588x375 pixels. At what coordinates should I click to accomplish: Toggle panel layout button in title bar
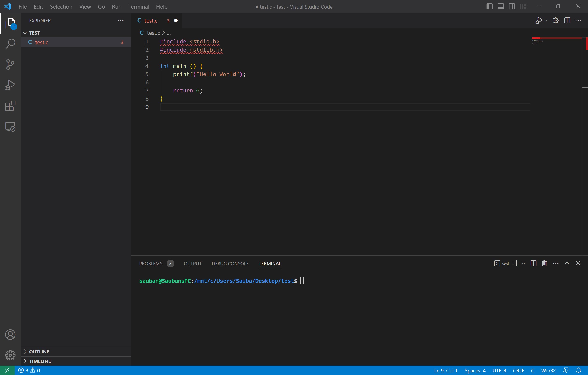(501, 7)
